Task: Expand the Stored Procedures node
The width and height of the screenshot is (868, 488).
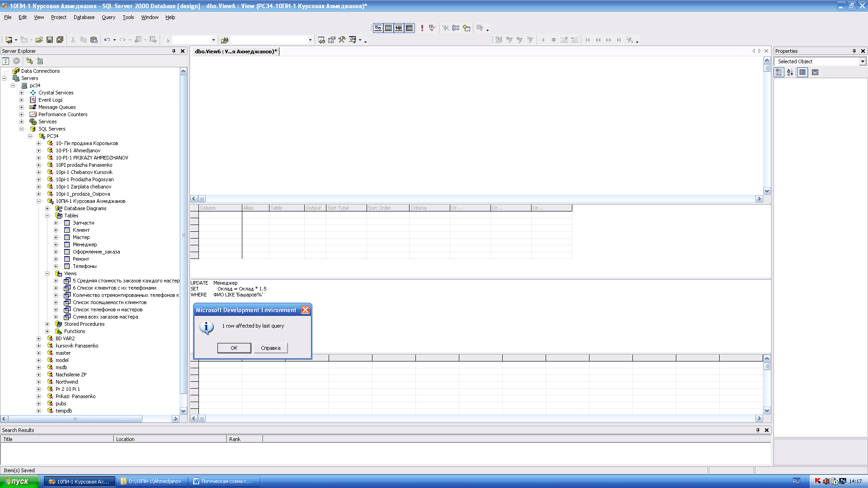Action: coord(47,324)
